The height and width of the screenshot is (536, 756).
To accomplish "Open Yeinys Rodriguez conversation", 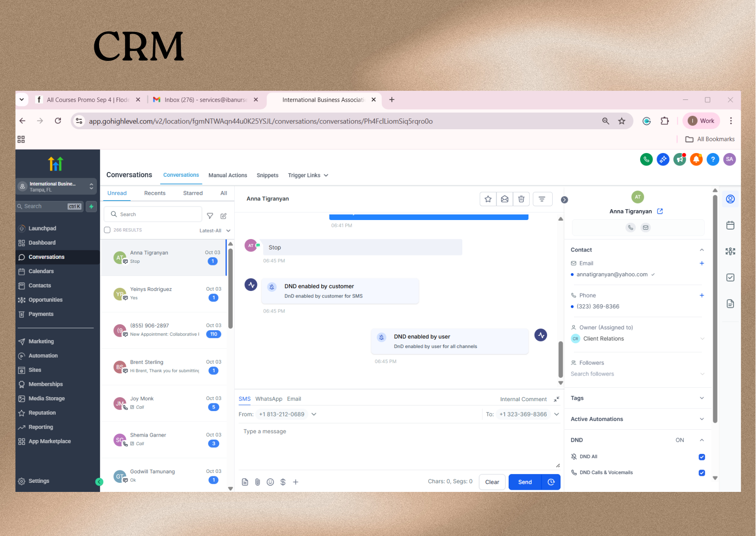I will [x=164, y=294].
